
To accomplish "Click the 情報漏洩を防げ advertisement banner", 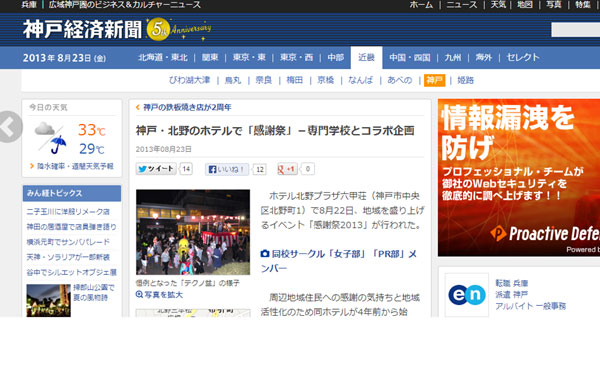I will [519, 178].
